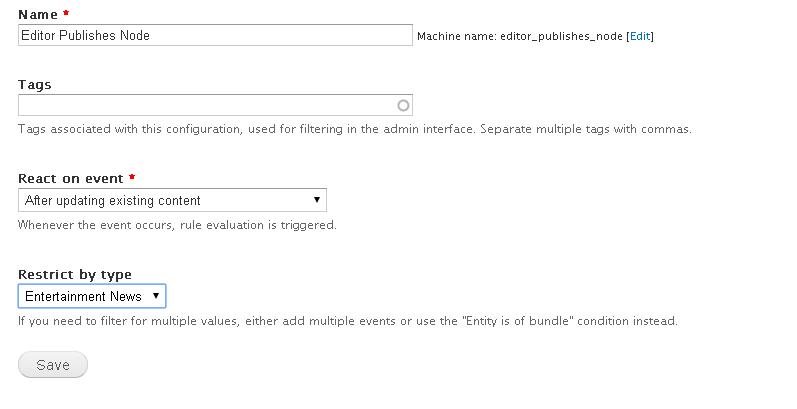Viewport: 797px width, 409px height.
Task: Focus the Tags input field
Action: [216, 105]
